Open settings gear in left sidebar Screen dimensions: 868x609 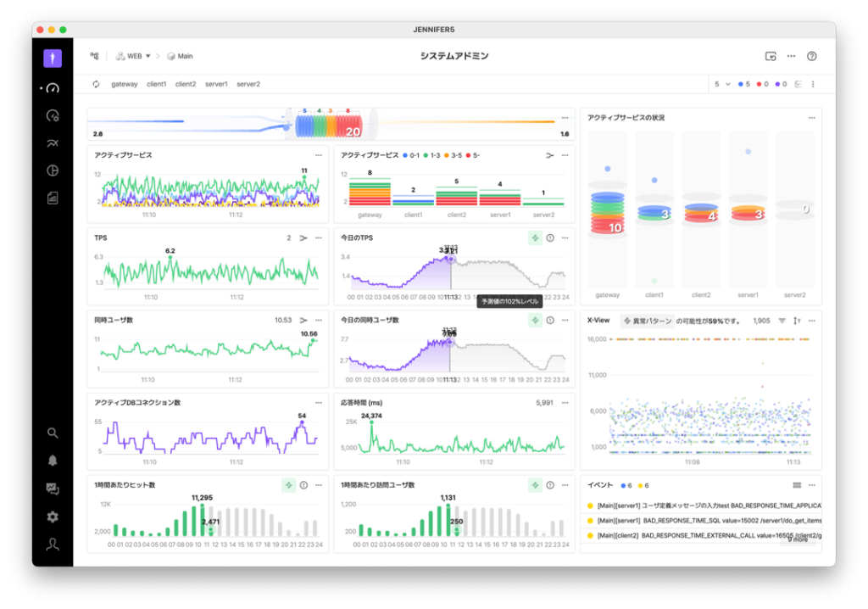click(x=53, y=517)
